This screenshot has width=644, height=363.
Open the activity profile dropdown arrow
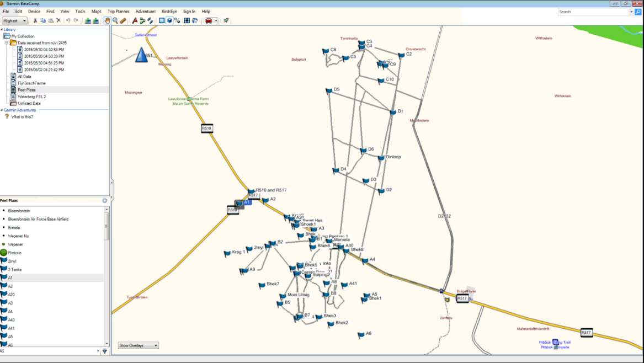[216, 20]
